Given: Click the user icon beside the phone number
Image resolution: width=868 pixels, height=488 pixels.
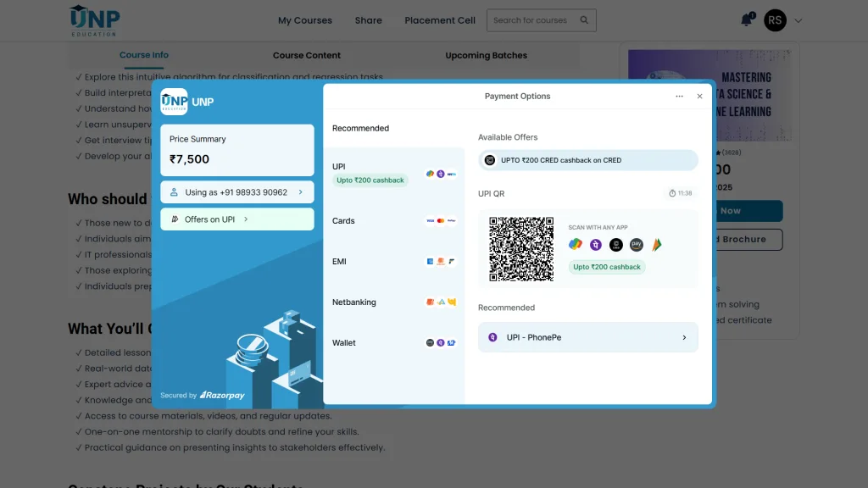Looking at the screenshot, I should pos(174,192).
